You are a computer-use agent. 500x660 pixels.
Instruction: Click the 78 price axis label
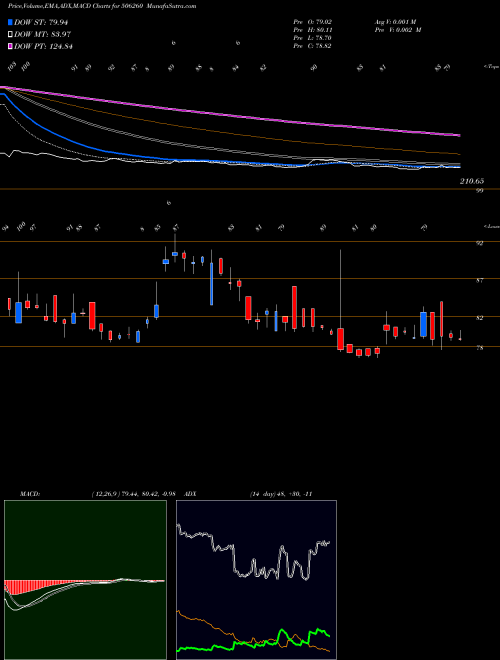pyautogui.click(x=480, y=348)
